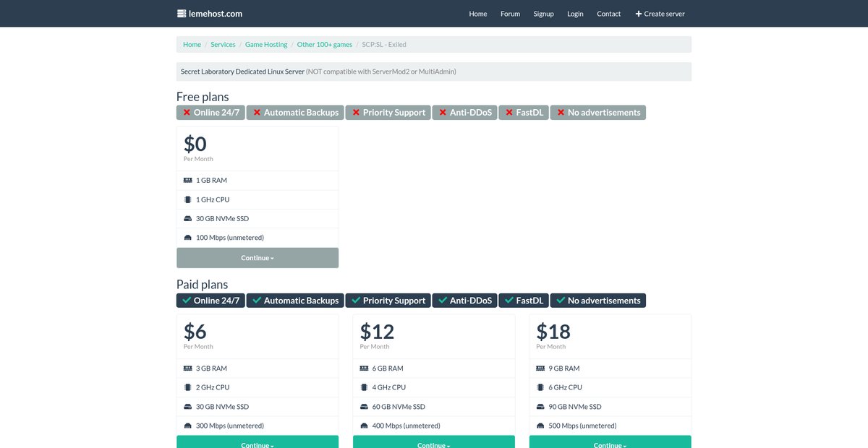Click the RAM icon in the $0 plan
The height and width of the screenshot is (448, 868).
coord(188,180)
